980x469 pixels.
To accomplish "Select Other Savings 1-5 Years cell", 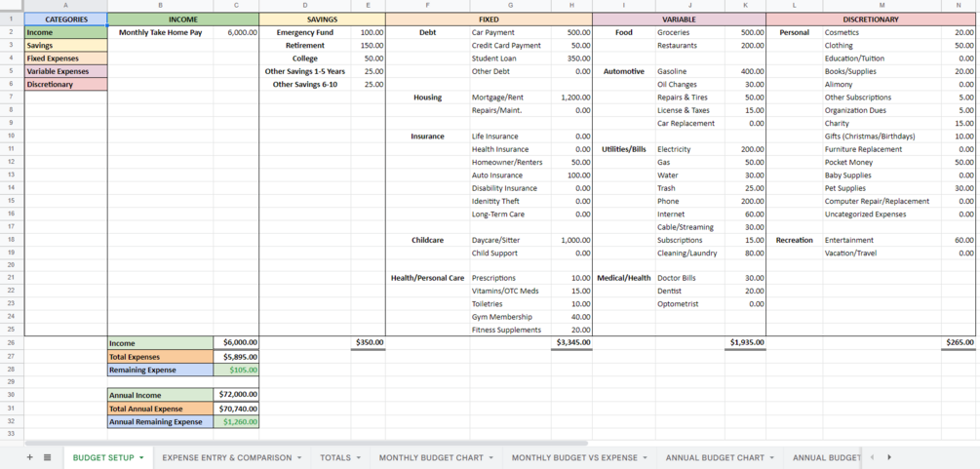I will [305, 71].
